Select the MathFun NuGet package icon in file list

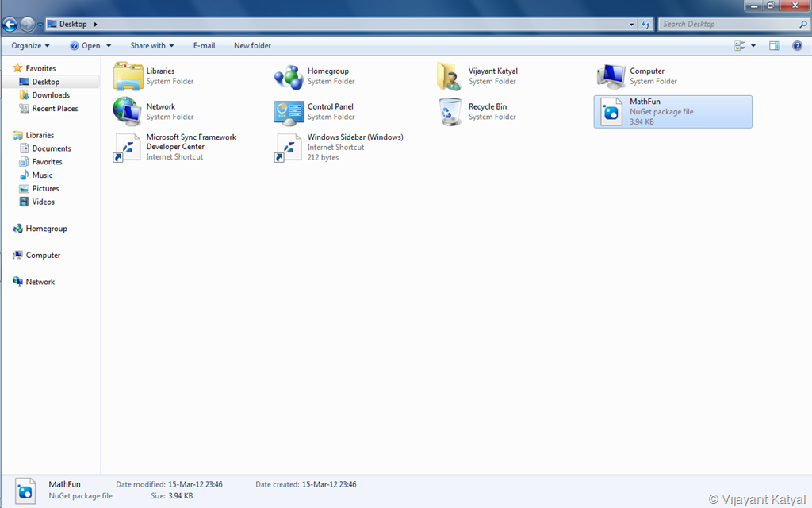coord(611,112)
